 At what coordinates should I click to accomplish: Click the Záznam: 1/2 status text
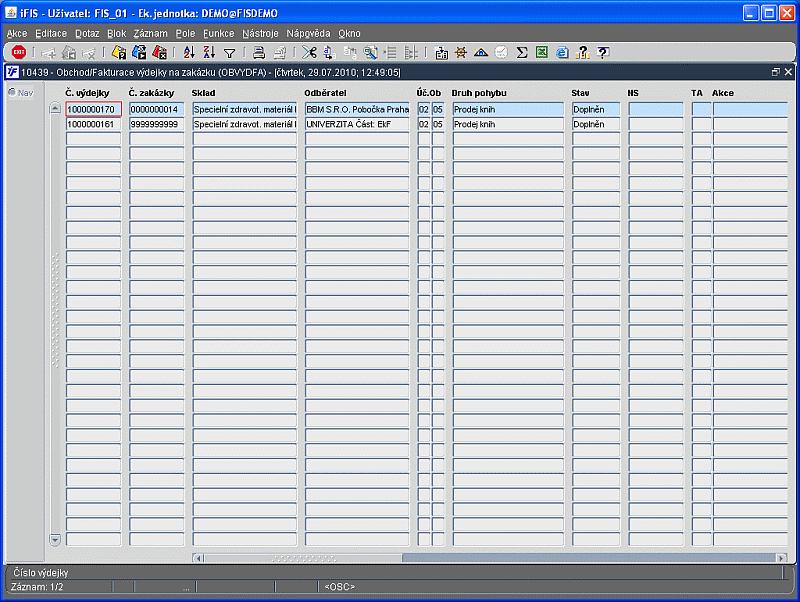[x=37, y=587]
